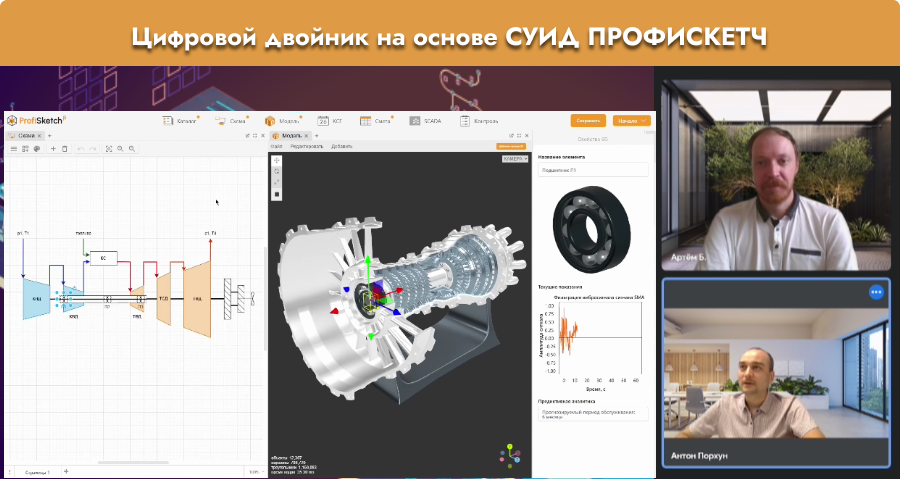The height and width of the screenshot is (479, 900).
Task: Click the trash delete icon in schema toolbar
Action: pos(65,149)
